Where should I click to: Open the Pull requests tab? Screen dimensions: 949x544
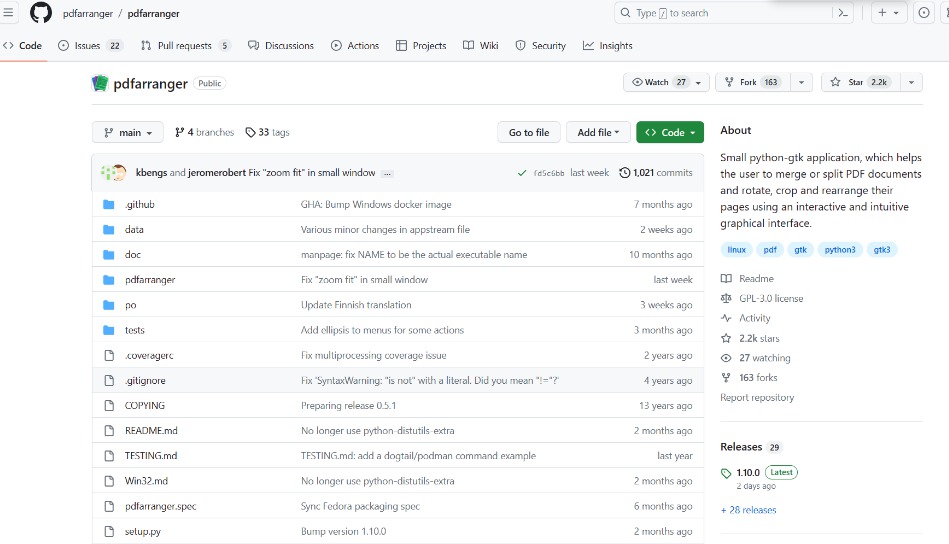pos(185,46)
